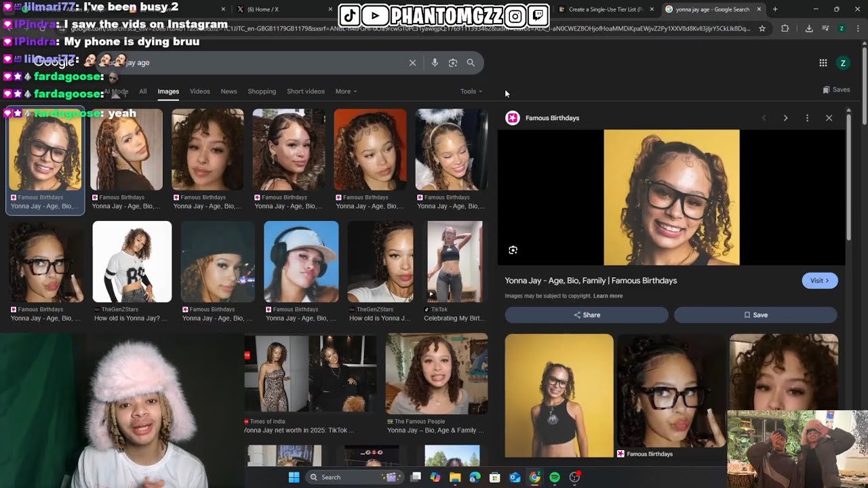
Task: Search inside image with lens icon on preview
Action: pos(513,250)
